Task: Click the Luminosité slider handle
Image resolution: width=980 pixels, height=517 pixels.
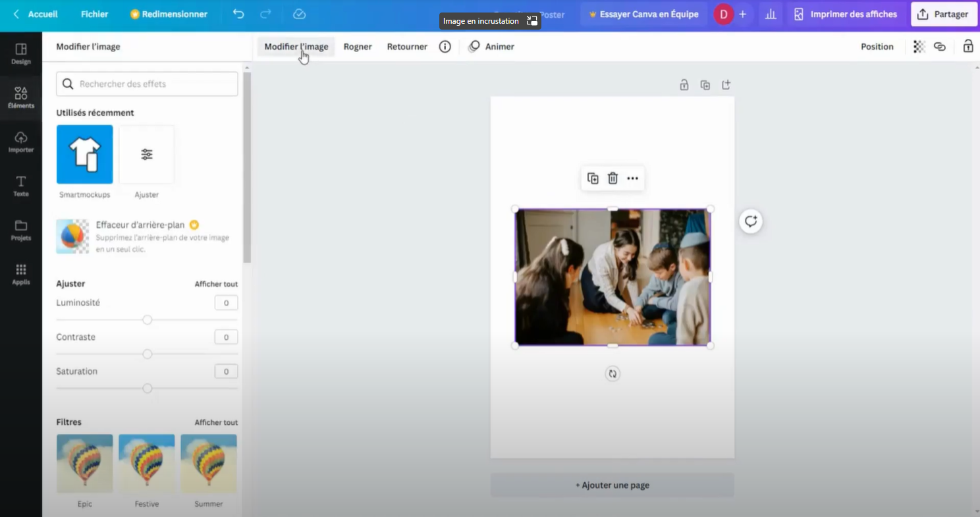Action: [148, 320]
